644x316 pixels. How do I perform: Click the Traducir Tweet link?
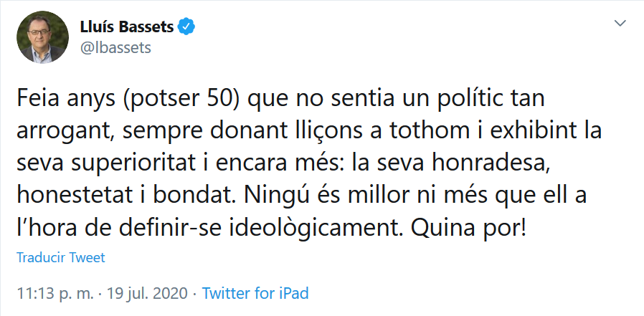[x=60, y=258]
